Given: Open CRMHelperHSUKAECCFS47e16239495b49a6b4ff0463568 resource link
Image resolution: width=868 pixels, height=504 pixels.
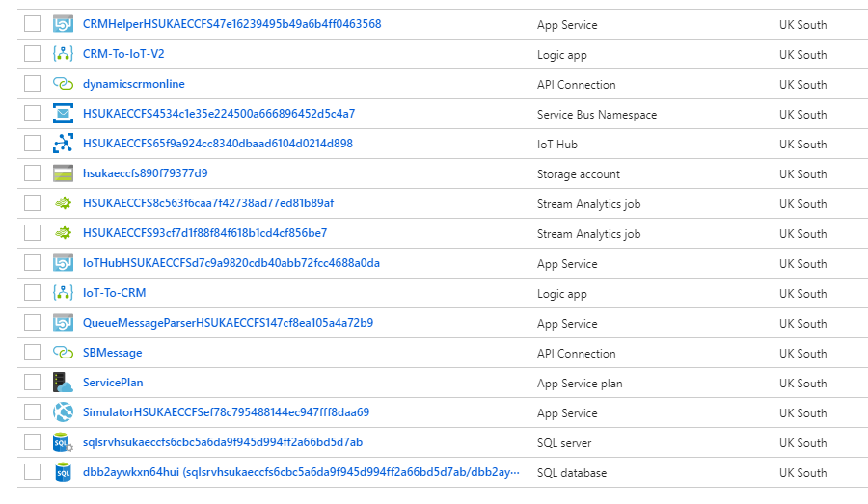Looking at the screenshot, I should (x=231, y=24).
